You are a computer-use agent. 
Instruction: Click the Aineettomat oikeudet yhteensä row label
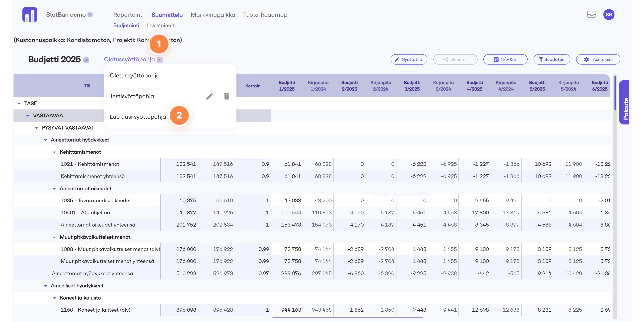coord(98,225)
